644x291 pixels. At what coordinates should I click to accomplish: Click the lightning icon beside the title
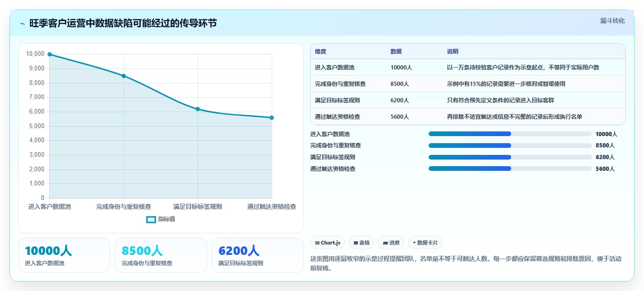pos(22,23)
